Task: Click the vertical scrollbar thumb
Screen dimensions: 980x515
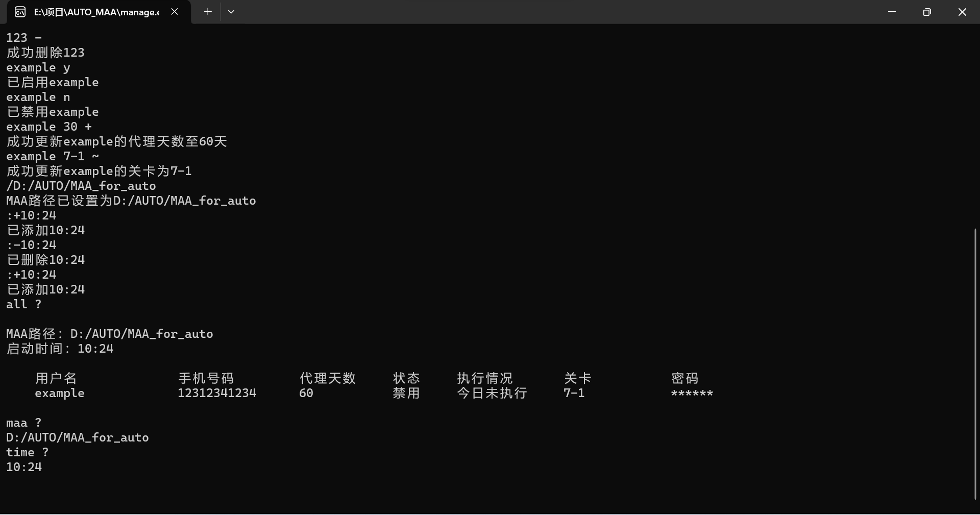Action: coord(975,363)
